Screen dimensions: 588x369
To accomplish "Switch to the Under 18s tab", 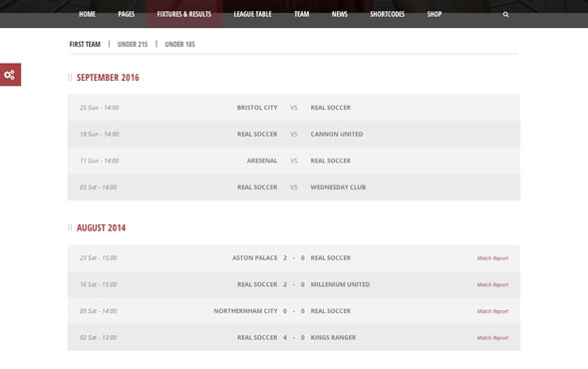I will (x=180, y=44).
